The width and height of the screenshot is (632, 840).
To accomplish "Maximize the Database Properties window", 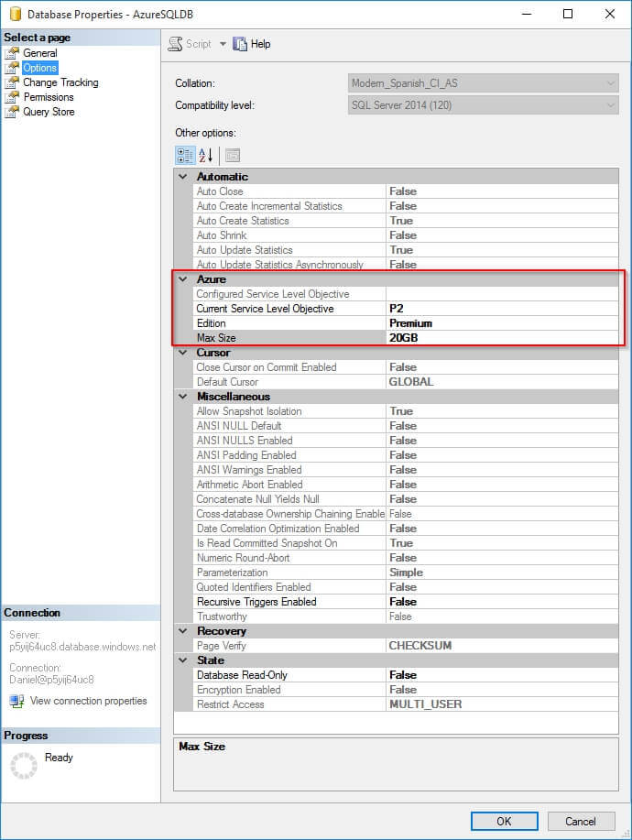I will pos(568,14).
